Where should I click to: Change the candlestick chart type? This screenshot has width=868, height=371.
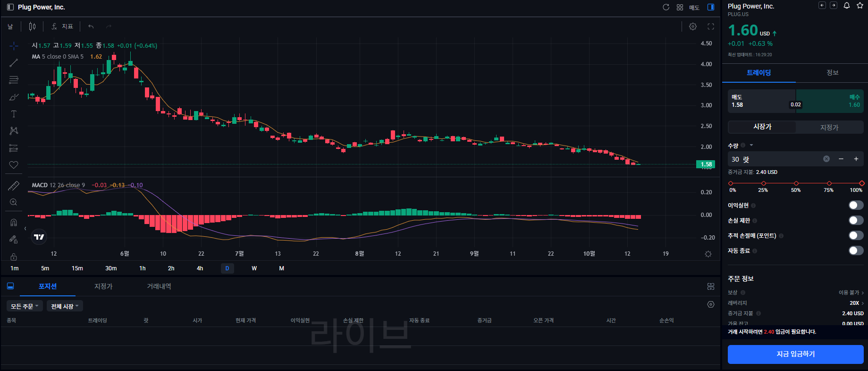(x=32, y=26)
